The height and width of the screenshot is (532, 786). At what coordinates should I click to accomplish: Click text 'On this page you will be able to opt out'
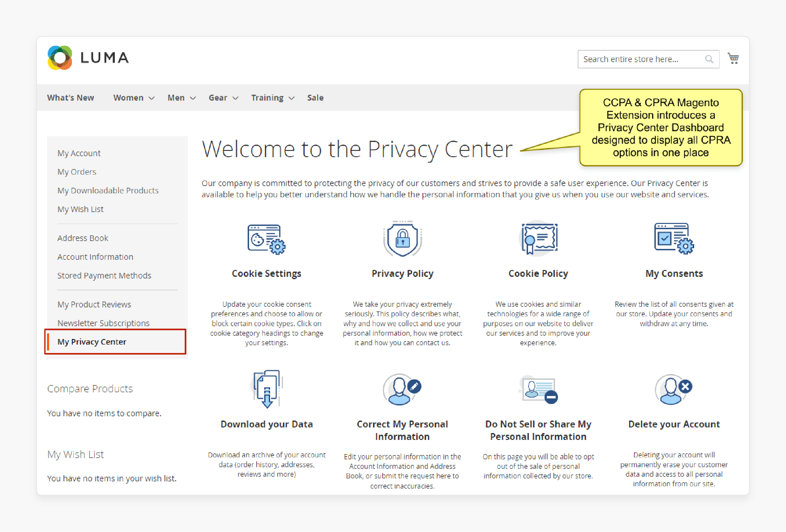tap(539, 467)
